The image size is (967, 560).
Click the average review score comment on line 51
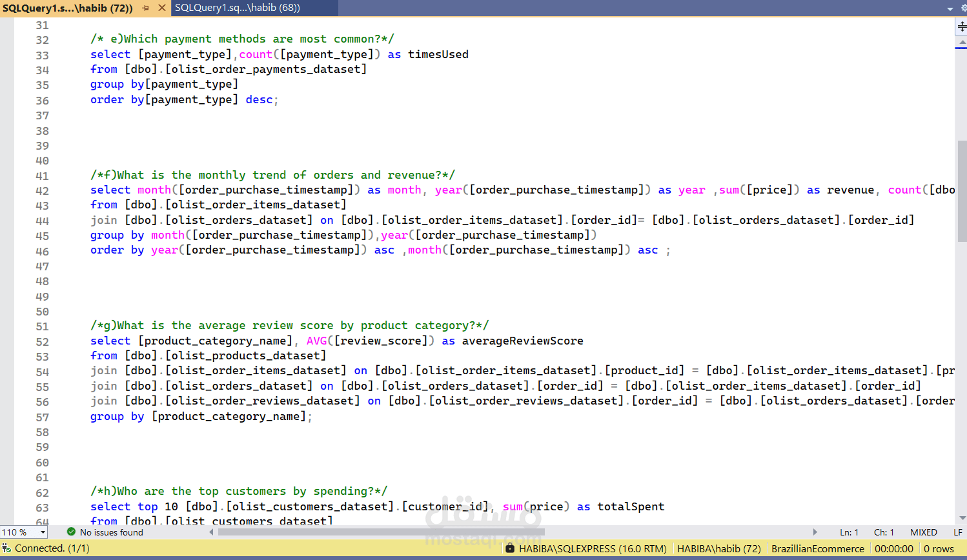coord(290,326)
